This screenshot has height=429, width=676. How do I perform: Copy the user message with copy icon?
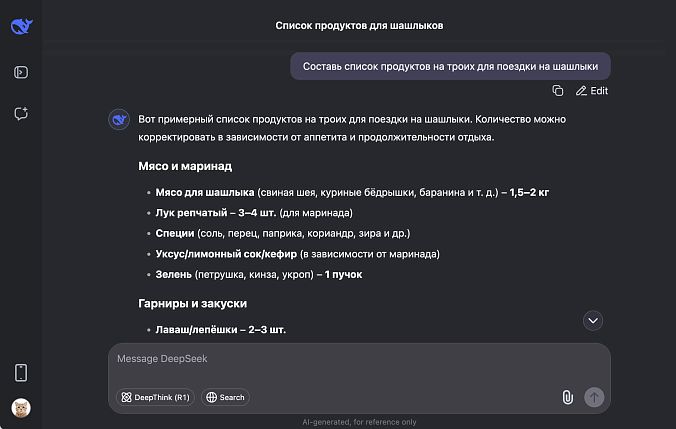(557, 91)
